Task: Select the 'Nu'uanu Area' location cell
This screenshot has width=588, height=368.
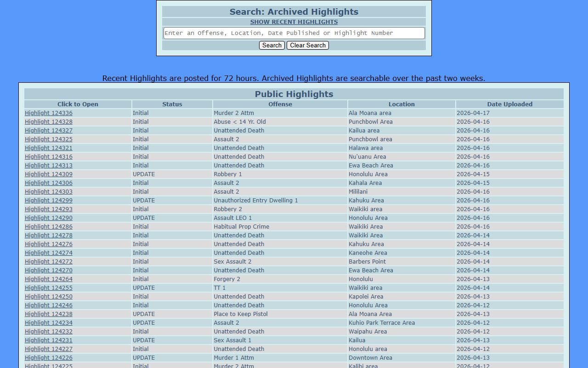Action: coord(401,157)
